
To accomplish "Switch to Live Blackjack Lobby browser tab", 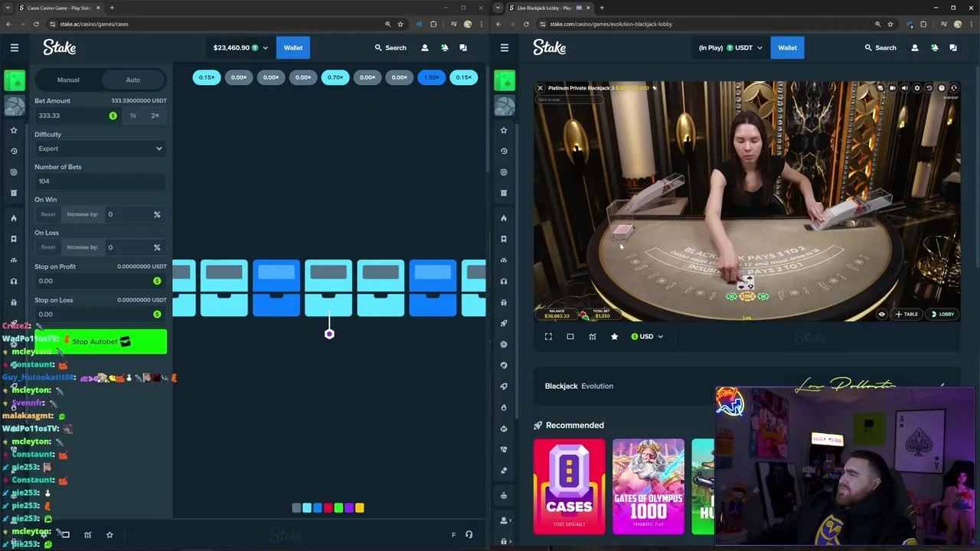I will click(550, 8).
